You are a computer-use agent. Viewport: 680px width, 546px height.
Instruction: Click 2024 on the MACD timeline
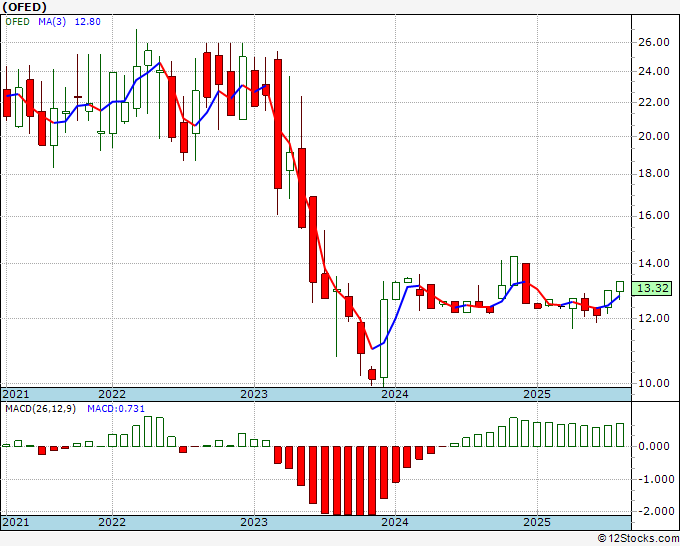[395, 522]
